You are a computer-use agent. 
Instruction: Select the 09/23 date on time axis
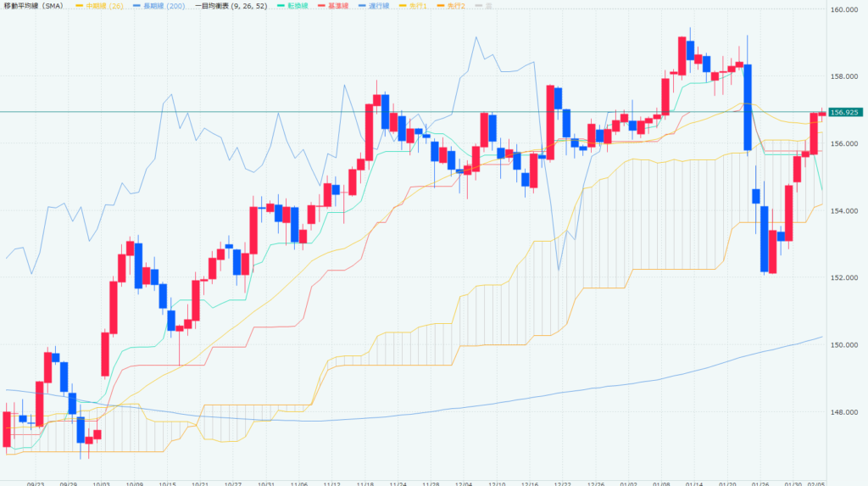(x=36, y=481)
